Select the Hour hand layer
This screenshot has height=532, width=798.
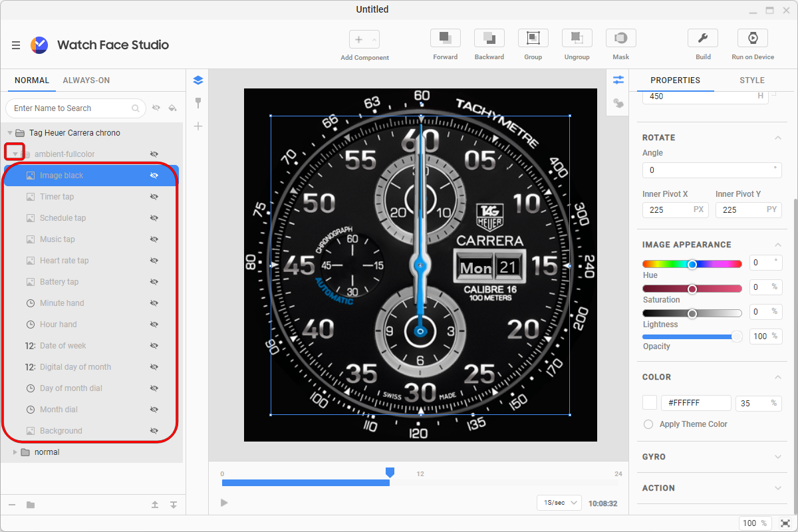pos(92,325)
